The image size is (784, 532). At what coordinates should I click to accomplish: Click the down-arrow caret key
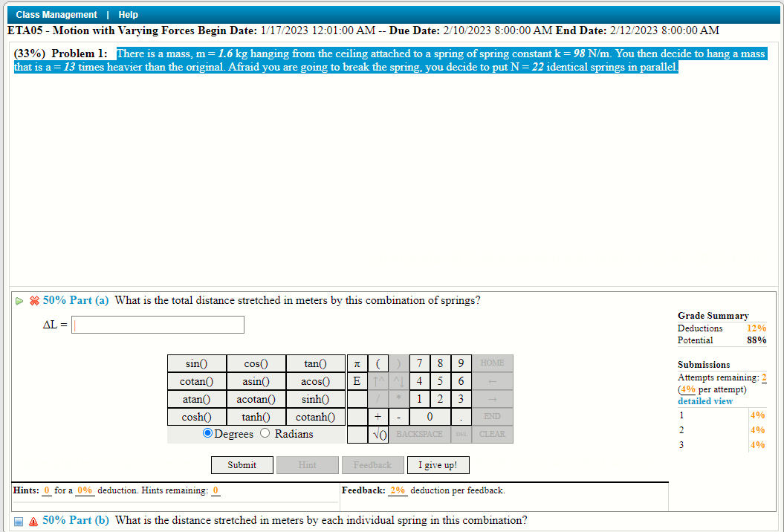click(398, 381)
